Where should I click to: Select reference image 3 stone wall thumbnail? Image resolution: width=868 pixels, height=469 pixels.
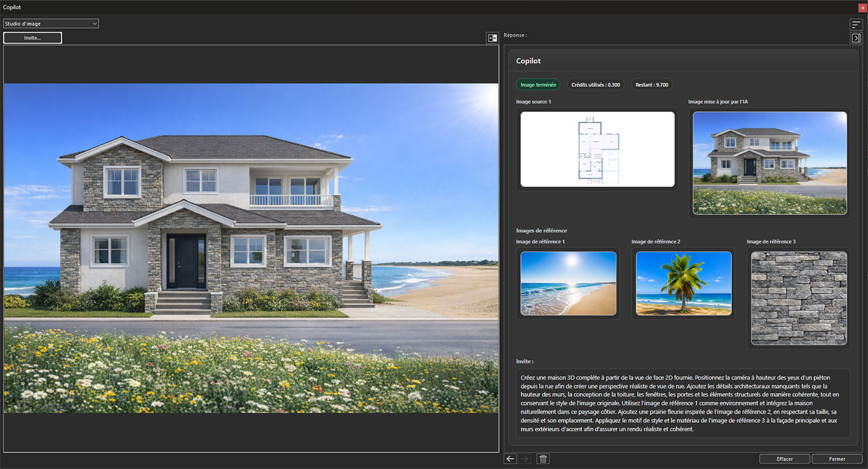[799, 298]
